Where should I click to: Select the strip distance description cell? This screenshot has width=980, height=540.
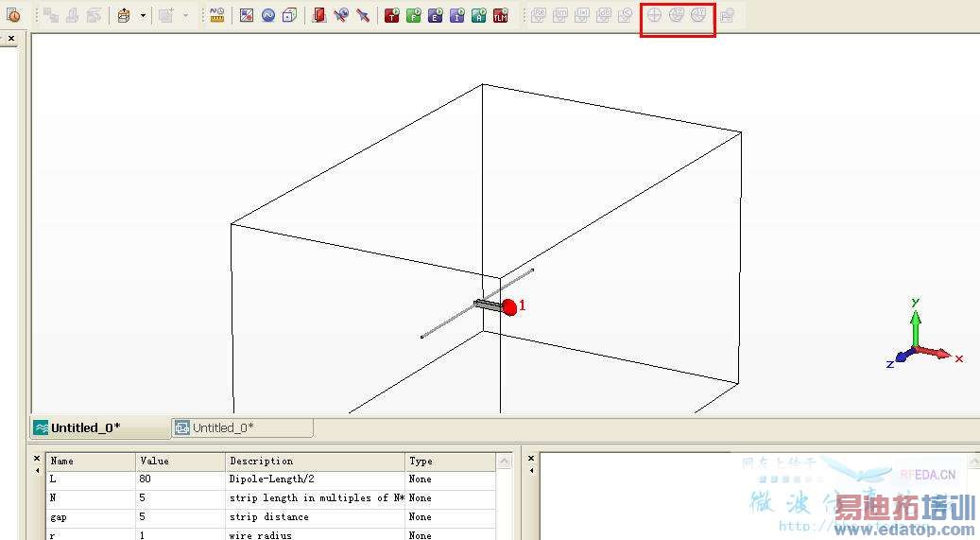click(x=315, y=517)
